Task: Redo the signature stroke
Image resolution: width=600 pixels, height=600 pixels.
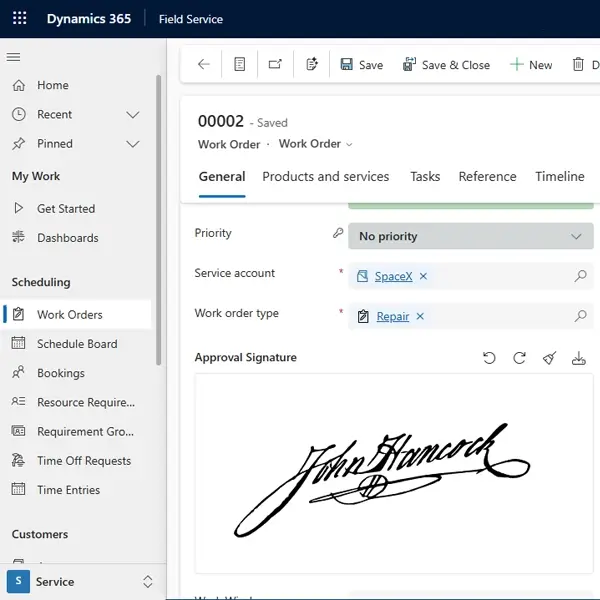Action: pos(519,358)
